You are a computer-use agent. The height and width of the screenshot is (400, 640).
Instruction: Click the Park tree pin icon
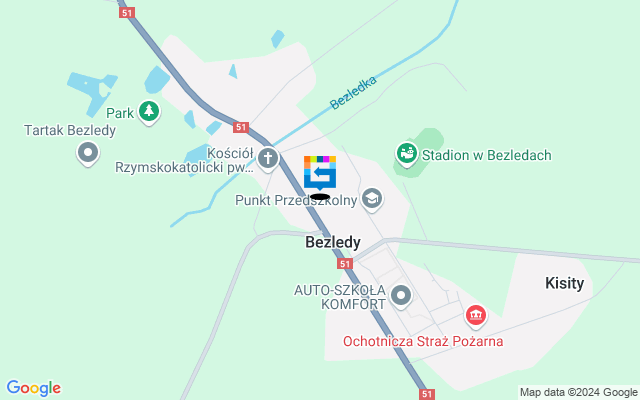click(149, 112)
